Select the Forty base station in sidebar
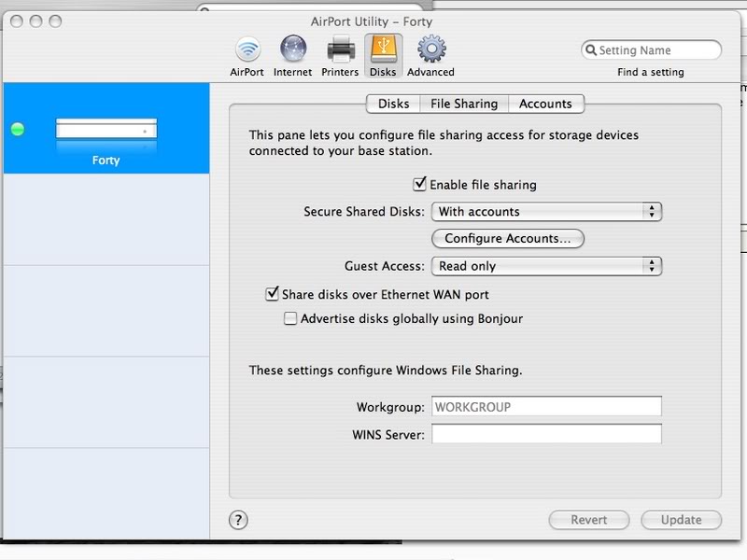The image size is (747, 560). (x=106, y=129)
